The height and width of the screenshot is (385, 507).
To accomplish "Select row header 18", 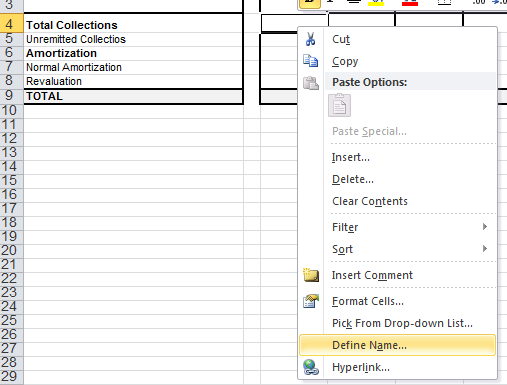I will 12,223.
